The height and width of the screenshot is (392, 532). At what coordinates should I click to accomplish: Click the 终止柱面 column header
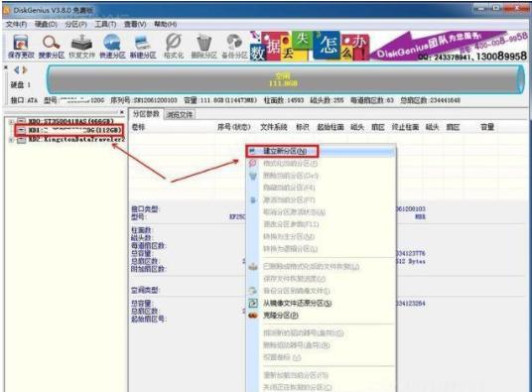[405, 127]
